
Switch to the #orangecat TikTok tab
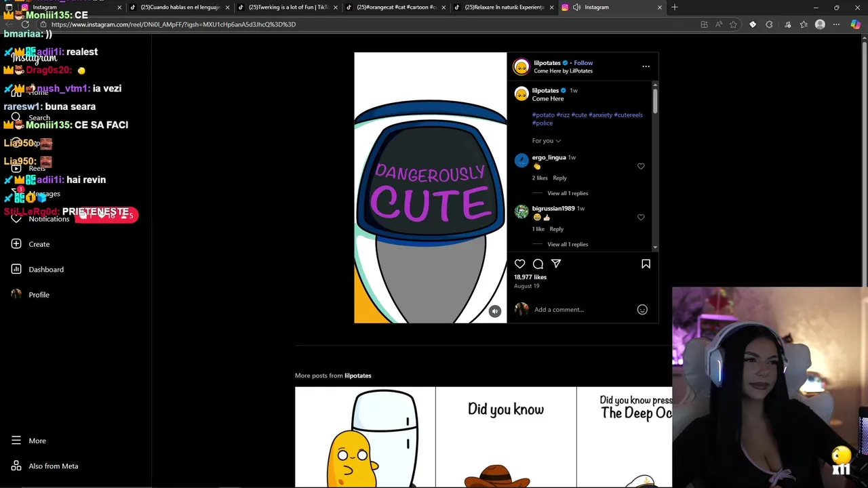tap(395, 7)
